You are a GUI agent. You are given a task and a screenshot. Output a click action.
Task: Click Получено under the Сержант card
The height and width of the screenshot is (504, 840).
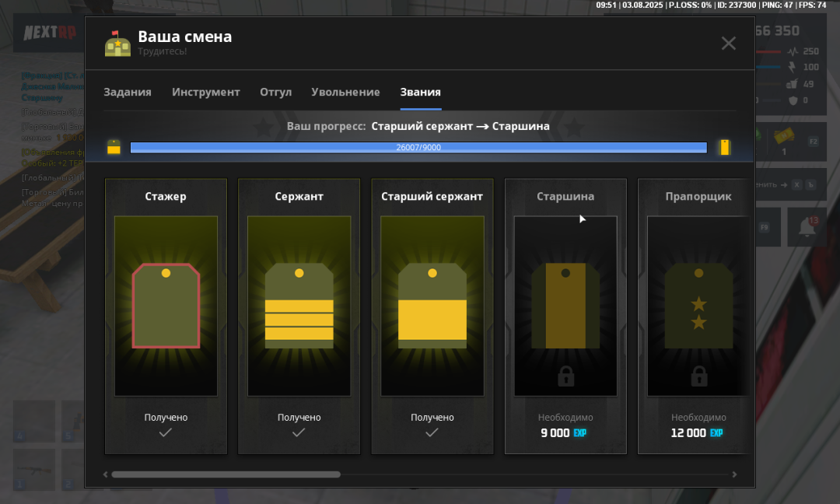(x=299, y=417)
